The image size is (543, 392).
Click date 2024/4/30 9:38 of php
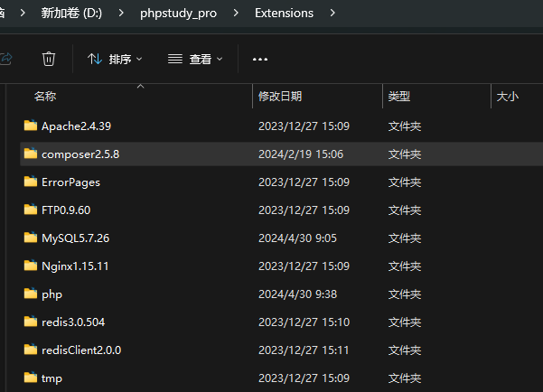[x=297, y=294]
